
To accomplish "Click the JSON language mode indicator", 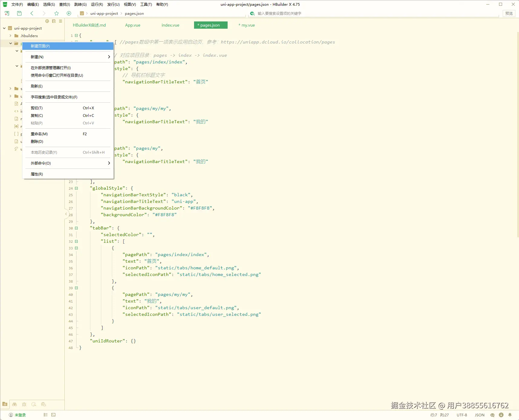I will (x=479, y=415).
